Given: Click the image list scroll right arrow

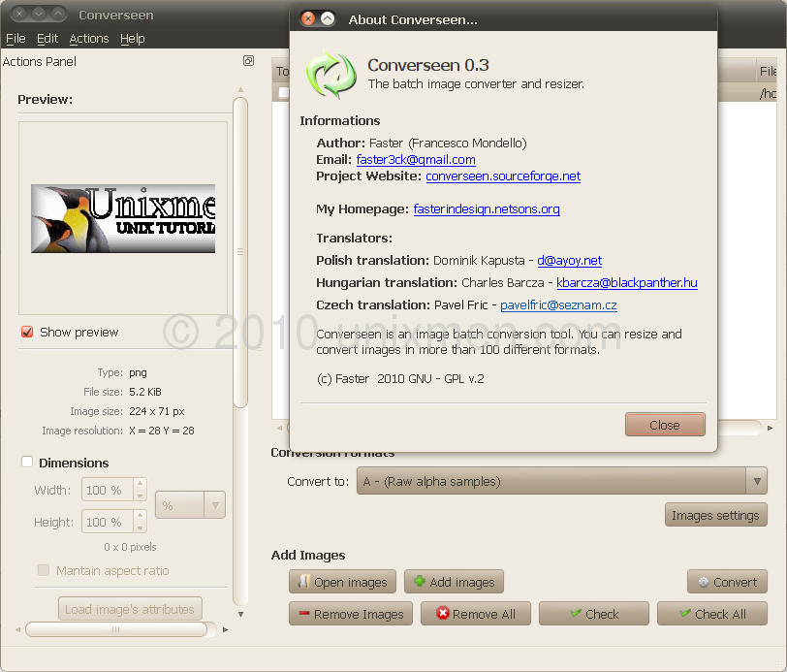Looking at the screenshot, I should (x=770, y=428).
